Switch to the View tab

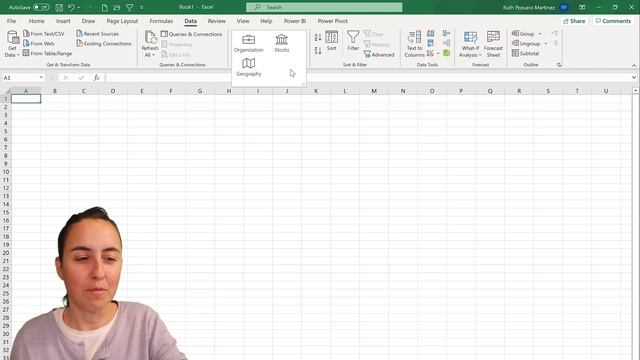[243, 21]
